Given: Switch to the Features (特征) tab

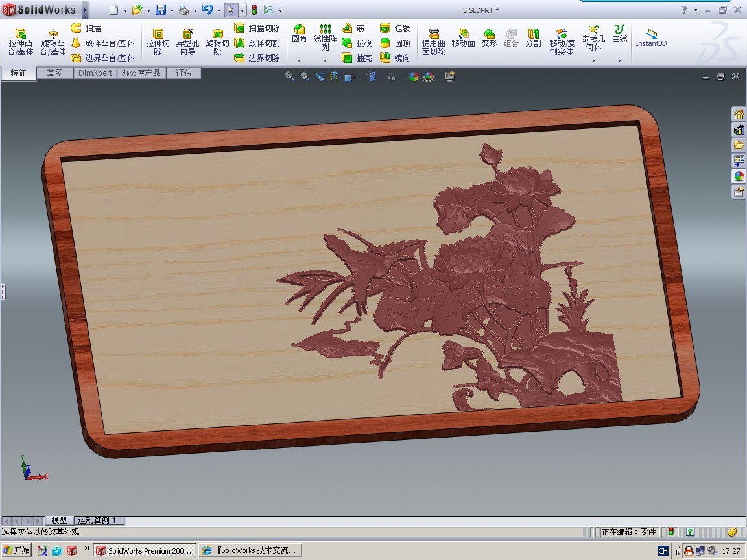Looking at the screenshot, I should pyautogui.click(x=19, y=73).
